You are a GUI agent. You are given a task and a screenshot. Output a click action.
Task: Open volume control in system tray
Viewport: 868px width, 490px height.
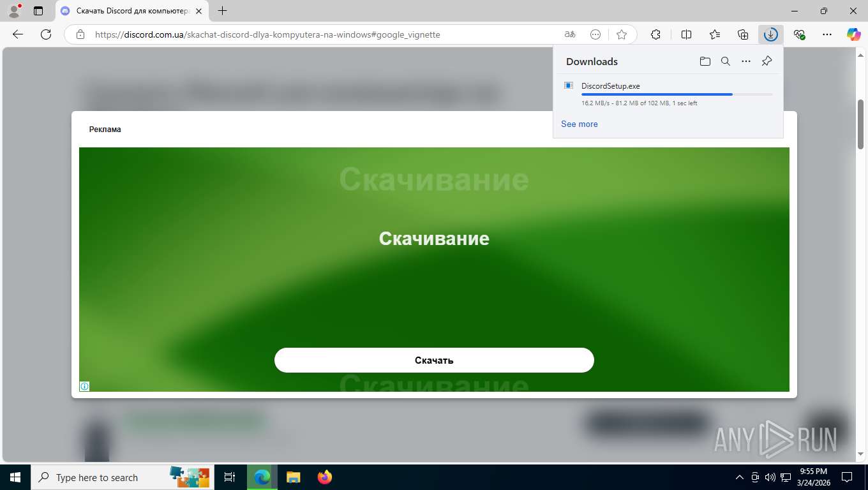point(770,477)
